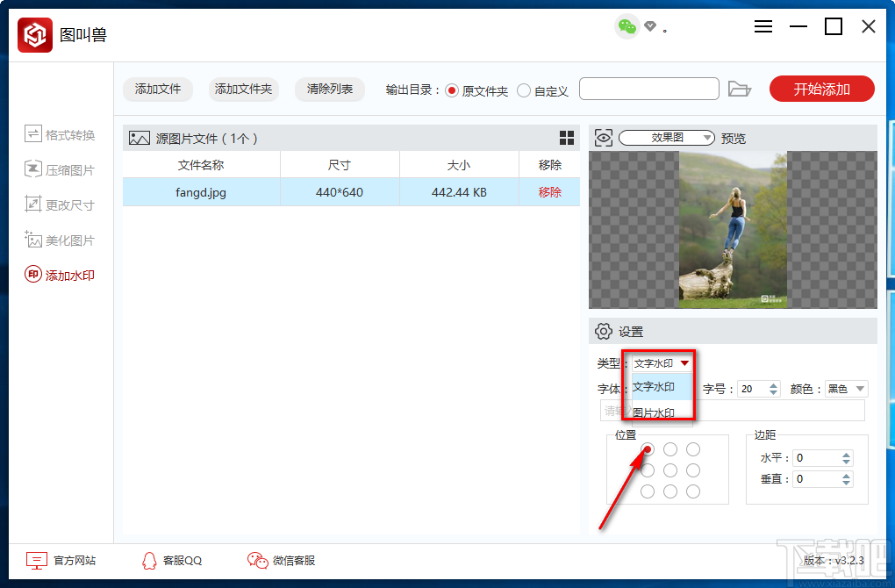The image size is (895, 588).
Task: Select 添加水印 add watermark tab
Action: tap(60, 276)
